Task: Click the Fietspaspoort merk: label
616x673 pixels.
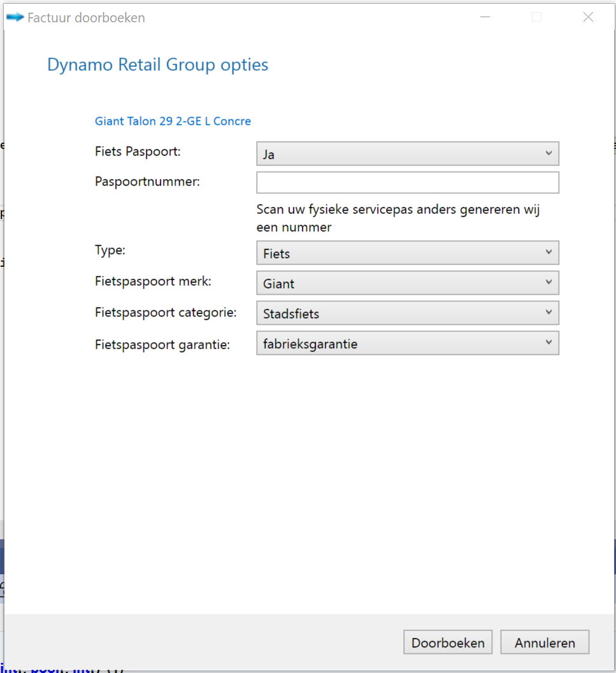Action: (x=153, y=281)
